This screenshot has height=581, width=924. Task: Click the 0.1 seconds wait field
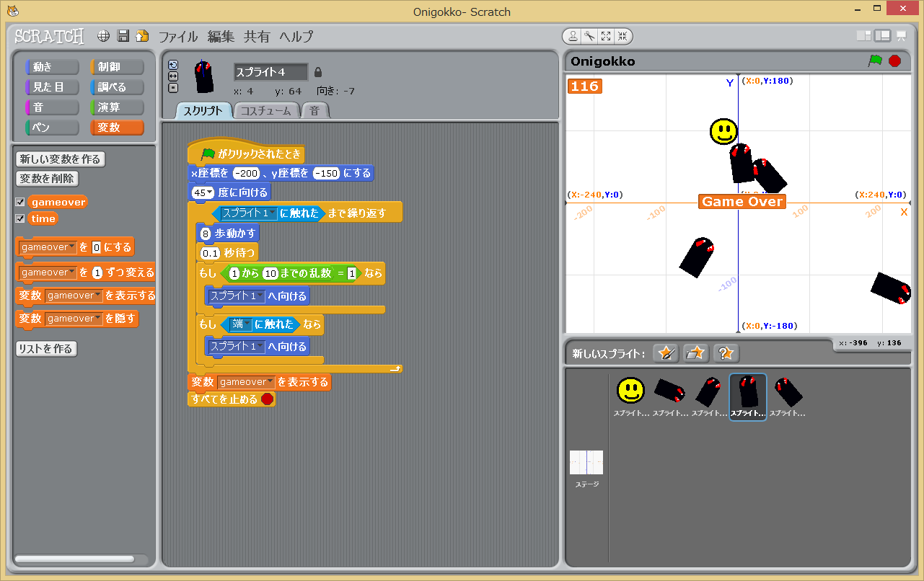(210, 253)
